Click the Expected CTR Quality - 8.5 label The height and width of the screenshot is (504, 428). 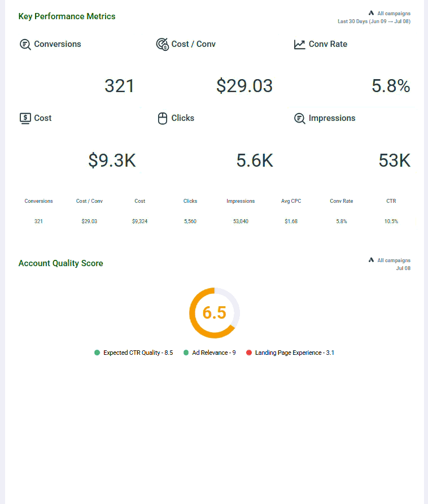[138, 353]
